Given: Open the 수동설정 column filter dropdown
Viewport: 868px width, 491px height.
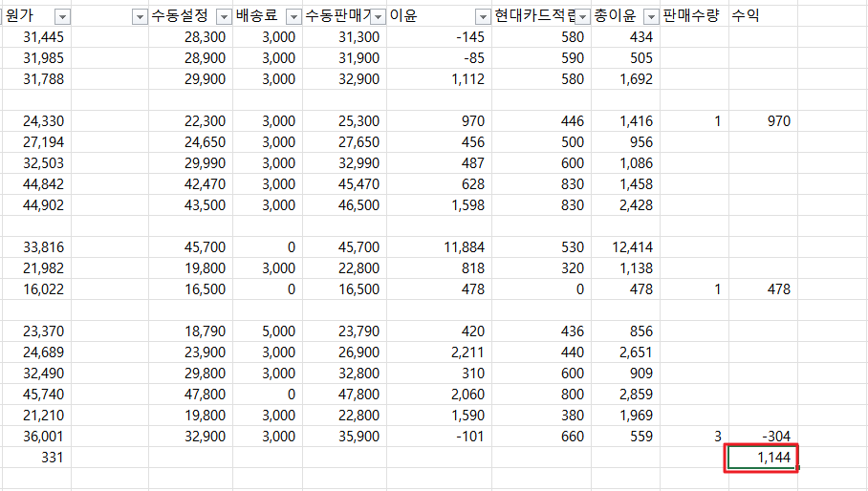Looking at the screenshot, I should click(224, 17).
